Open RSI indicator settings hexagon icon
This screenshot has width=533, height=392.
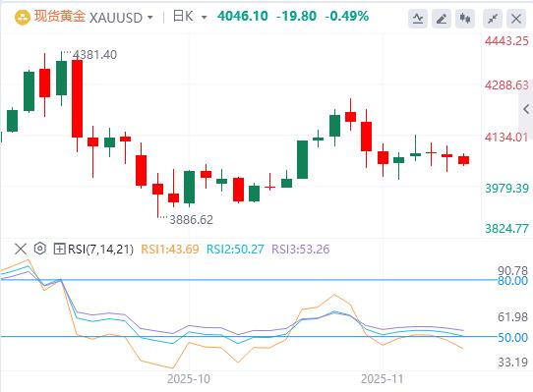(x=39, y=249)
